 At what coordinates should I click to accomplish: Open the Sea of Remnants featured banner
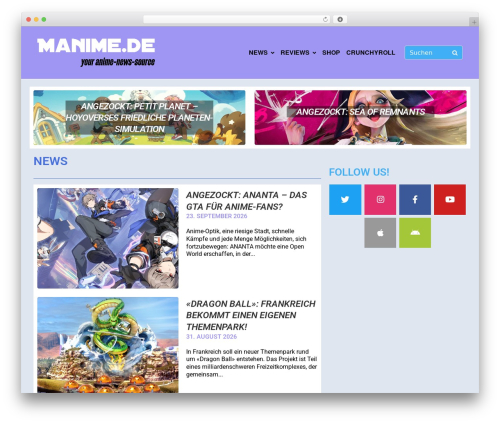click(x=361, y=117)
